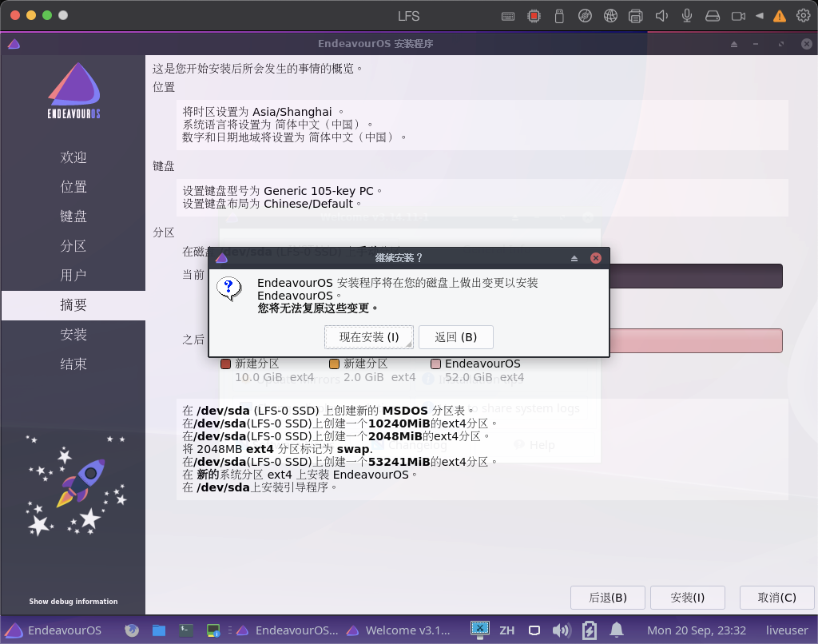Viewport: 818px width, 644px height.
Task: Click the gray fourth dot in VM titlebar
Action: (63, 15)
